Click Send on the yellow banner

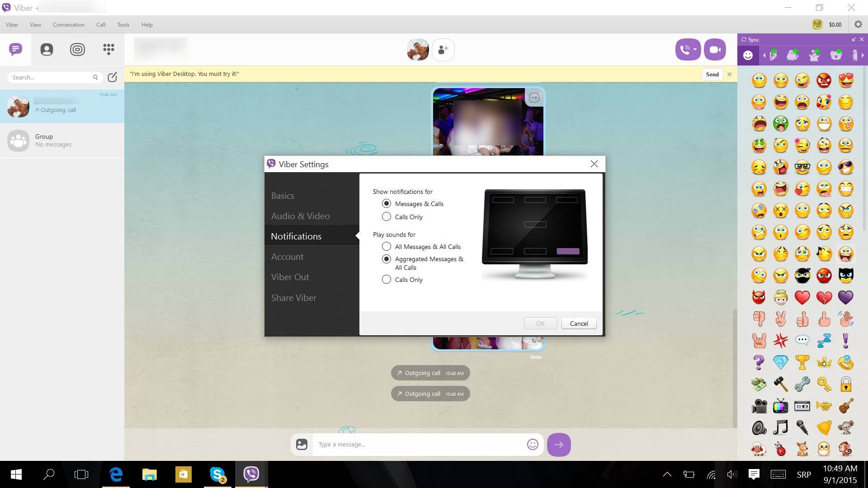[x=712, y=74]
